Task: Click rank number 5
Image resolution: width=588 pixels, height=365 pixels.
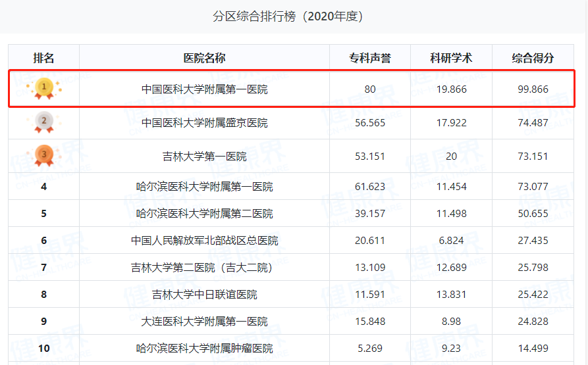Action: (44, 213)
